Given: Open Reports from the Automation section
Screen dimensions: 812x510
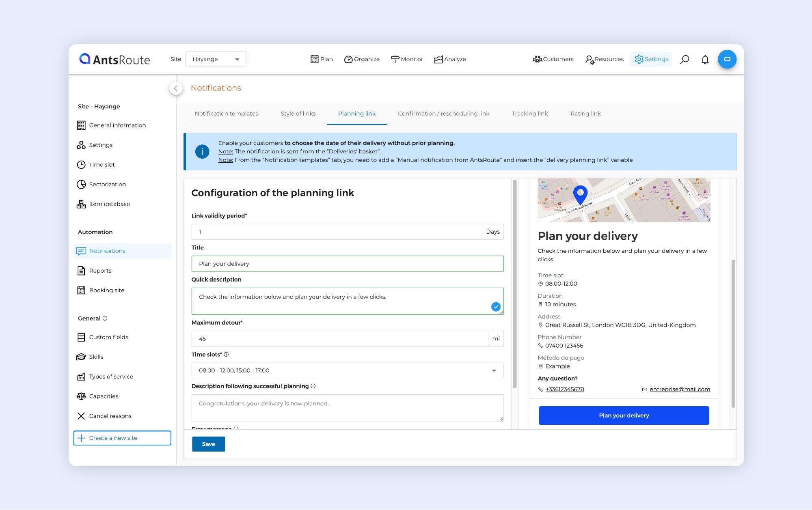Looking at the screenshot, I should (100, 271).
